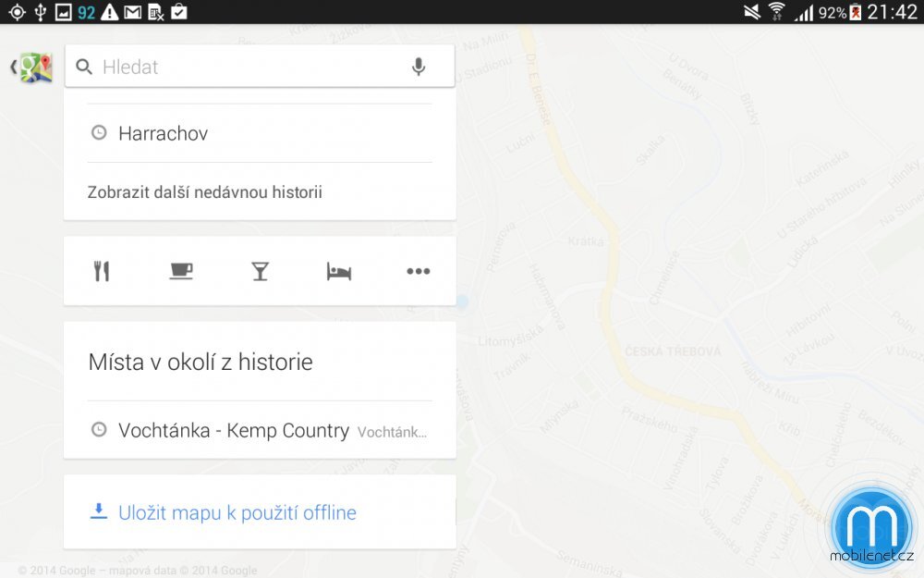This screenshot has width=924, height=578.
Task: Open more categories three-dot icon
Action: pyautogui.click(x=419, y=271)
